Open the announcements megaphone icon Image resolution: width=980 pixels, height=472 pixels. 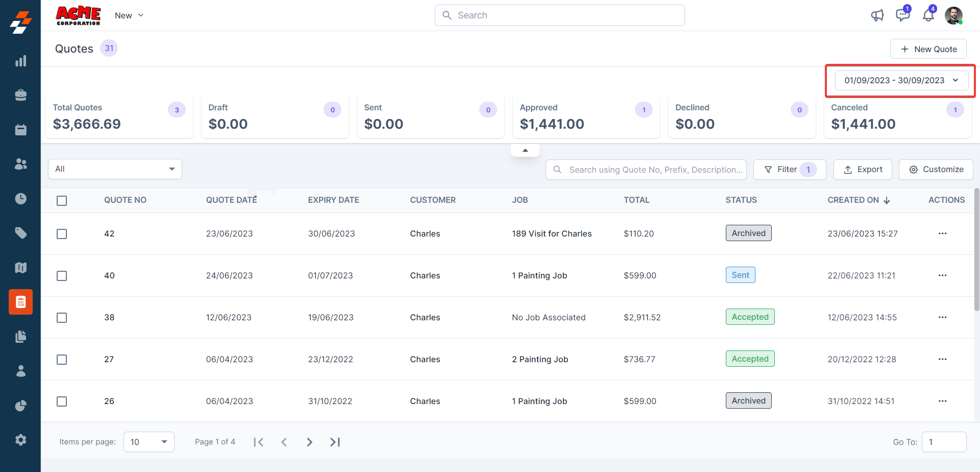tap(877, 15)
